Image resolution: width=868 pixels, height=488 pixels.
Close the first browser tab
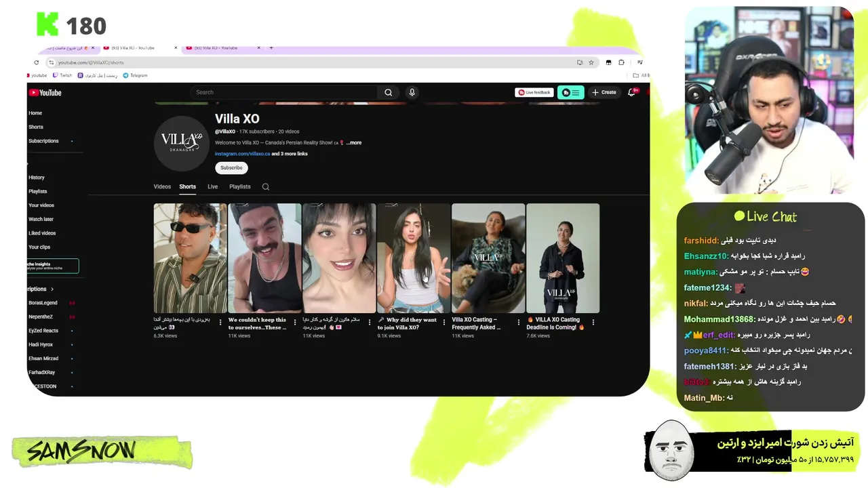point(94,48)
